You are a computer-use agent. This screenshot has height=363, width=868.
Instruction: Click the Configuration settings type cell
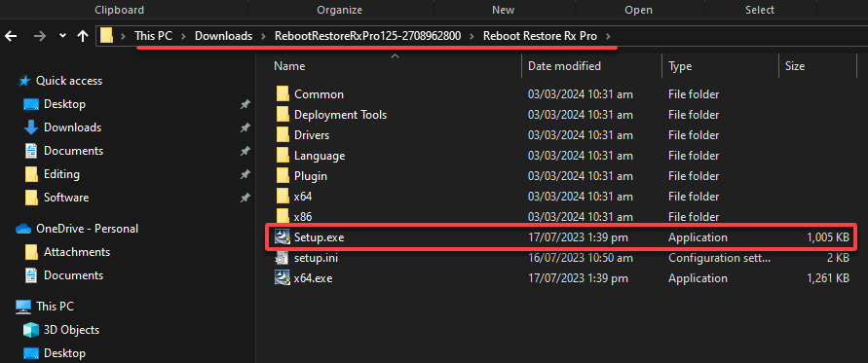719,258
